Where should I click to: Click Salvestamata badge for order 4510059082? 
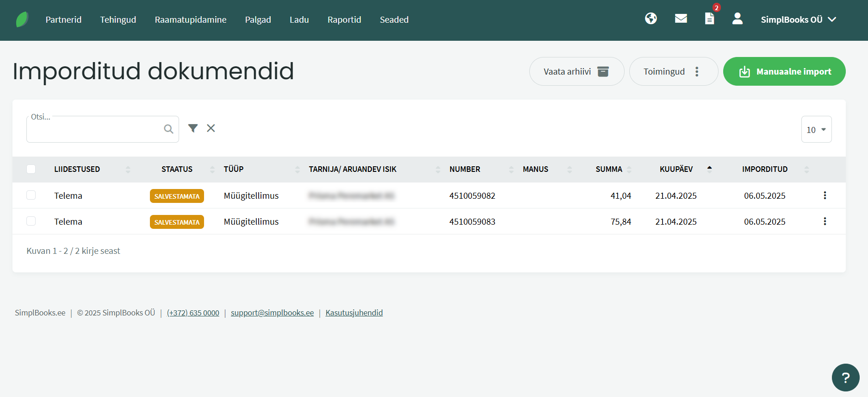pos(177,196)
